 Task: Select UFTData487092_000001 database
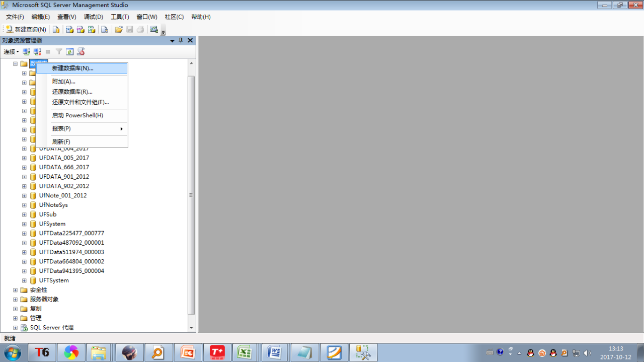pos(71,243)
